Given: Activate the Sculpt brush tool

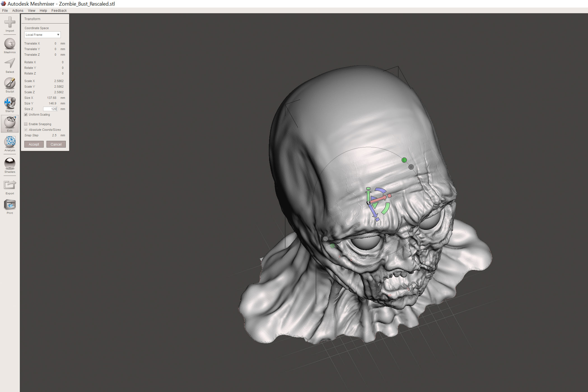Looking at the screenshot, I should coord(10,83).
